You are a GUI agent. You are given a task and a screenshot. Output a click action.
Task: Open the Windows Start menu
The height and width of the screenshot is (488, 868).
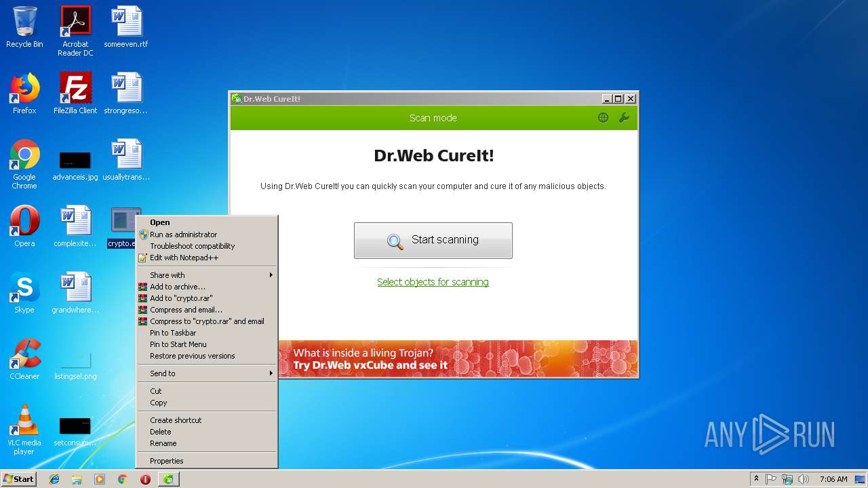coord(19,479)
